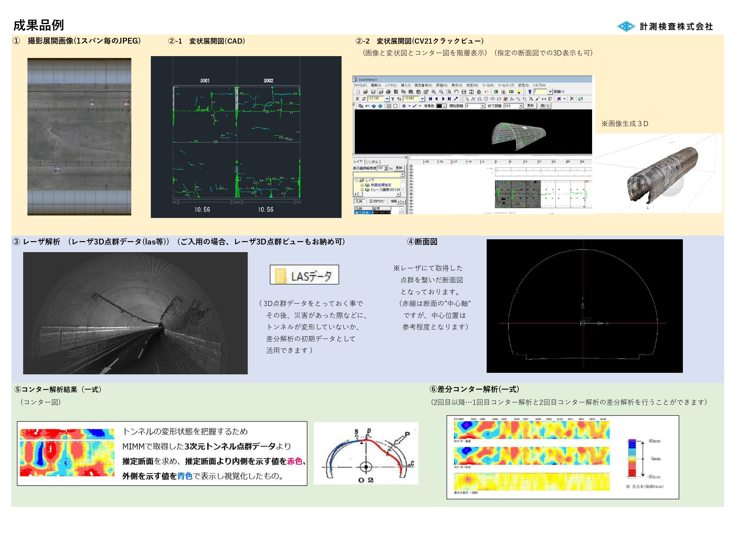Open the 終了距離 dropdown

click(x=521, y=106)
